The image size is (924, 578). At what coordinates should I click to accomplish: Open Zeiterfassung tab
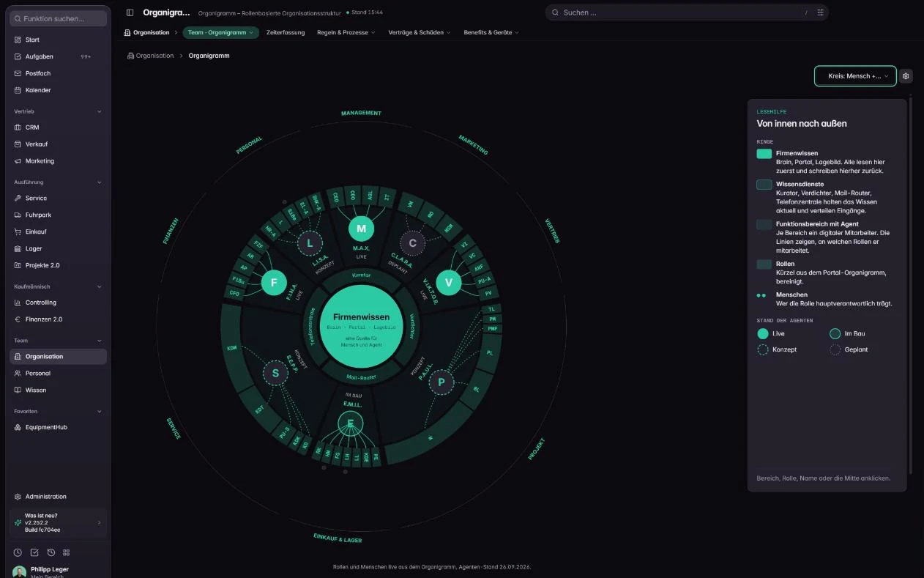[x=286, y=32]
